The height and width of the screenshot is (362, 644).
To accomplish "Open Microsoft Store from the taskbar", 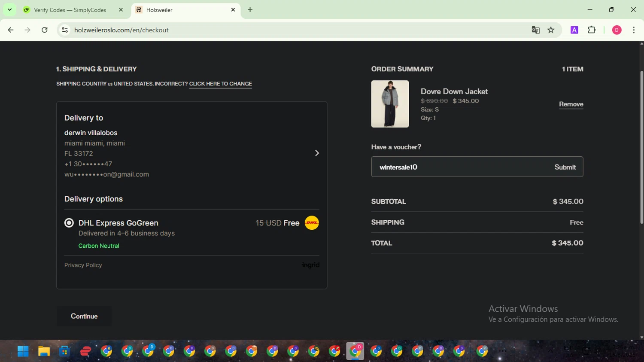I will click(64, 351).
